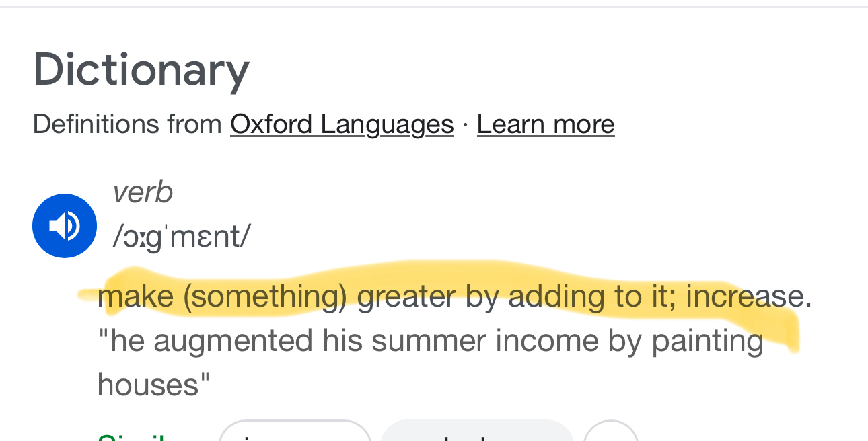Click the 'Definitions from' text
Image resolution: width=868 pixels, height=441 pixels.
coord(127,124)
